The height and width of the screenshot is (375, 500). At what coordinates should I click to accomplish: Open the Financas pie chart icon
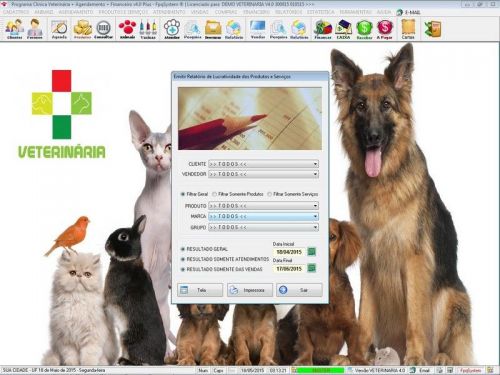(323, 29)
